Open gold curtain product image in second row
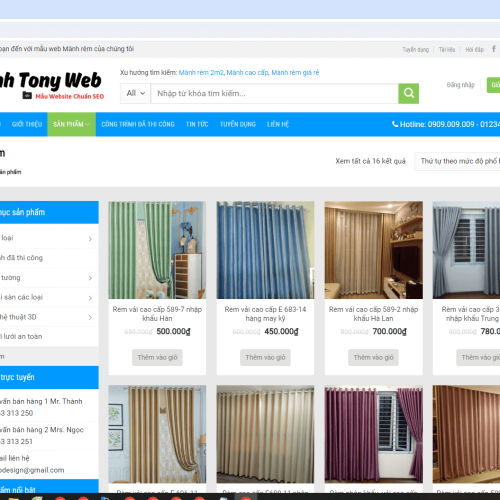The height and width of the screenshot is (500, 500). 157,434
